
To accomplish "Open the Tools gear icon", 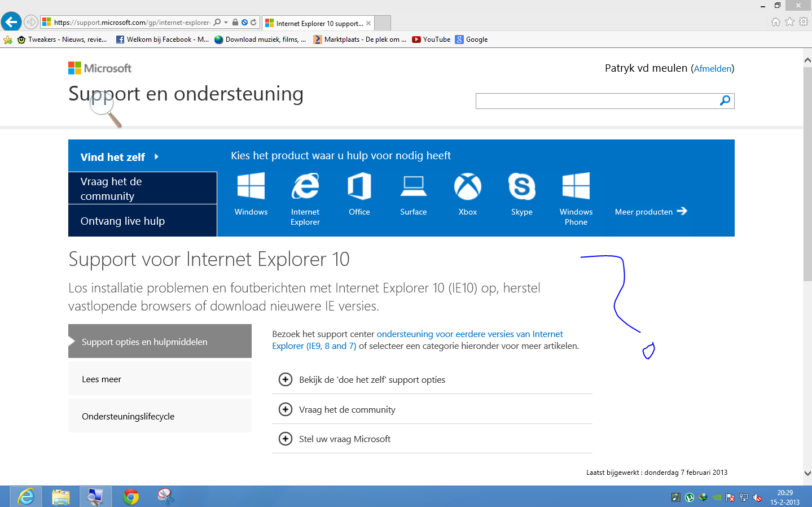I will (x=804, y=21).
